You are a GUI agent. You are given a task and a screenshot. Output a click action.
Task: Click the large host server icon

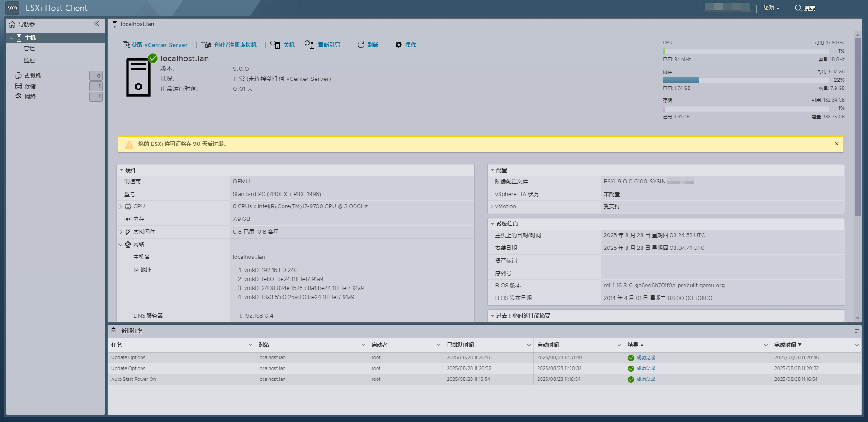(138, 78)
